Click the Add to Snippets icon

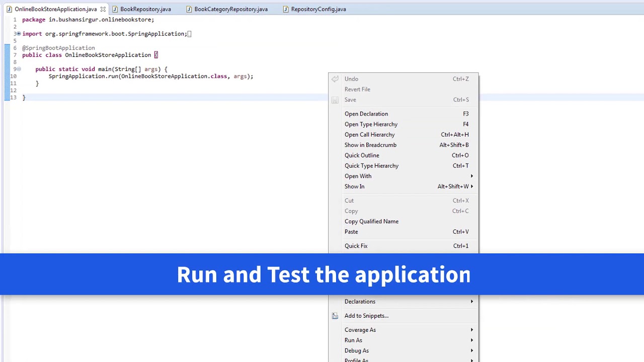point(335,316)
